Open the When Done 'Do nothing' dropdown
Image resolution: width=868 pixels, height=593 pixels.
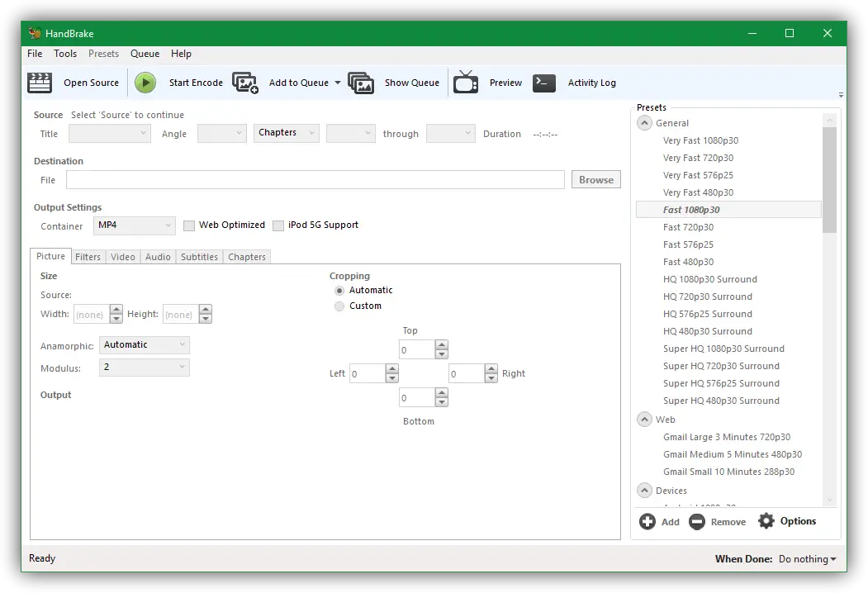click(x=807, y=559)
